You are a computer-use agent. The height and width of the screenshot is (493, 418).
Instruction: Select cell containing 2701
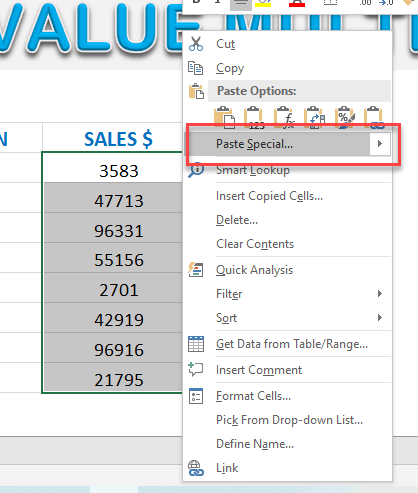tap(113, 287)
